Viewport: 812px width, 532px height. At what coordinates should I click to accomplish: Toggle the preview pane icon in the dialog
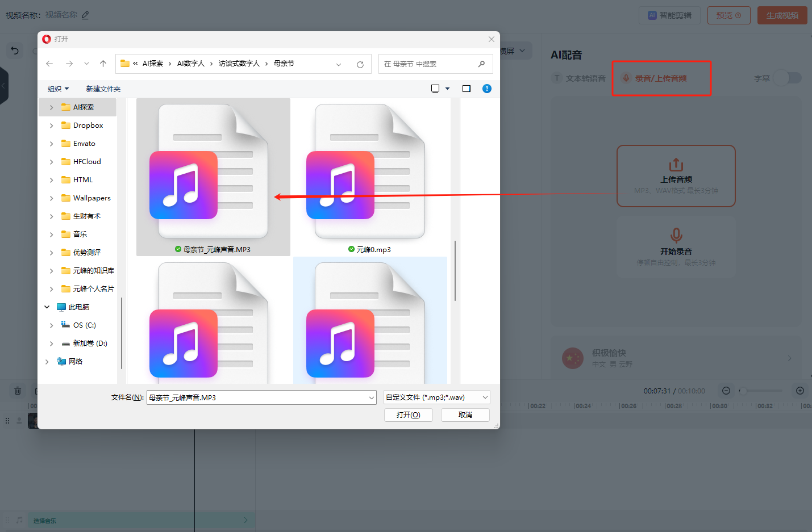point(467,89)
